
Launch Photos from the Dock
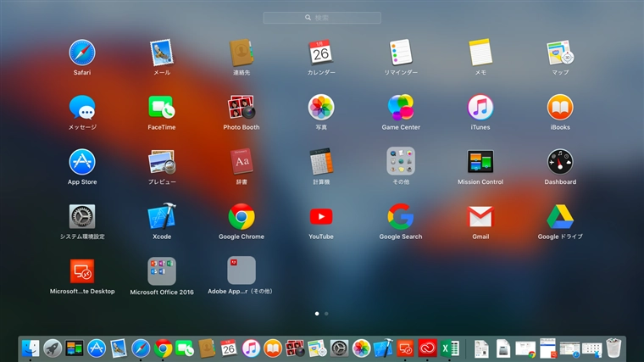[362, 348]
